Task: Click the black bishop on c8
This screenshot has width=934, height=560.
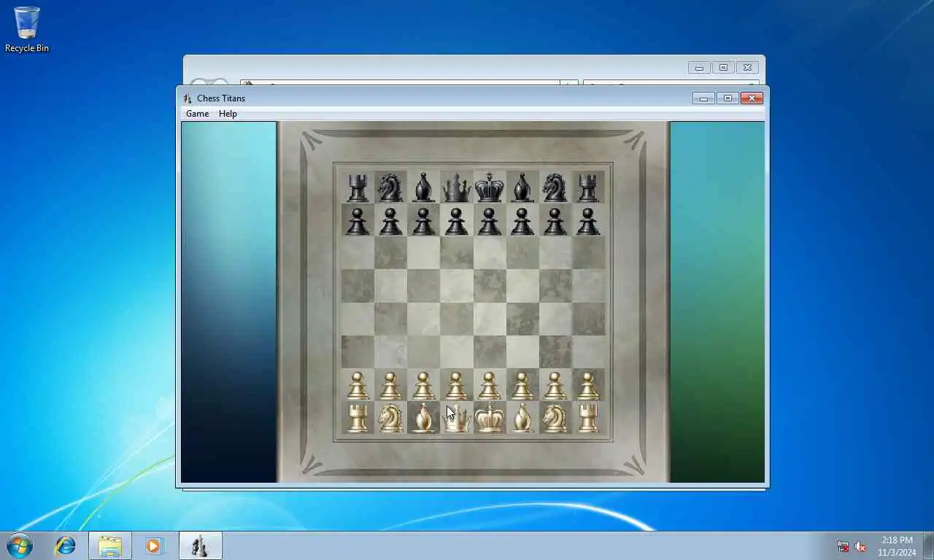Action: [x=423, y=187]
